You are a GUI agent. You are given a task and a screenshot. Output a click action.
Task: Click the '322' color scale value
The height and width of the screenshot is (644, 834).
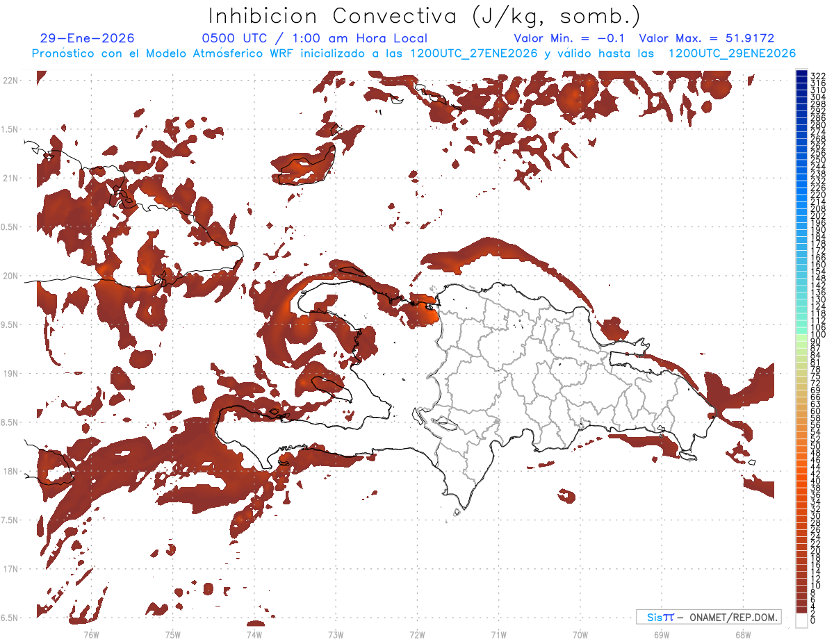pyautogui.click(x=817, y=76)
